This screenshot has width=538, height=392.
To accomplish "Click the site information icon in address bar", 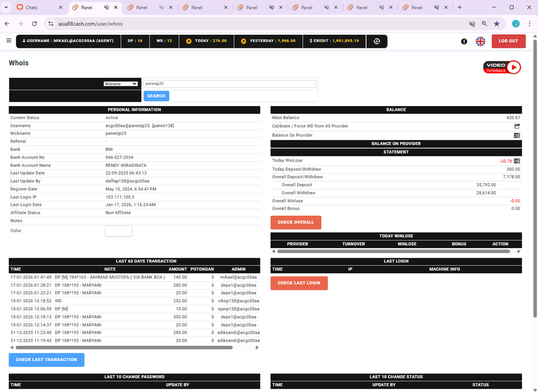I will click(x=51, y=24).
